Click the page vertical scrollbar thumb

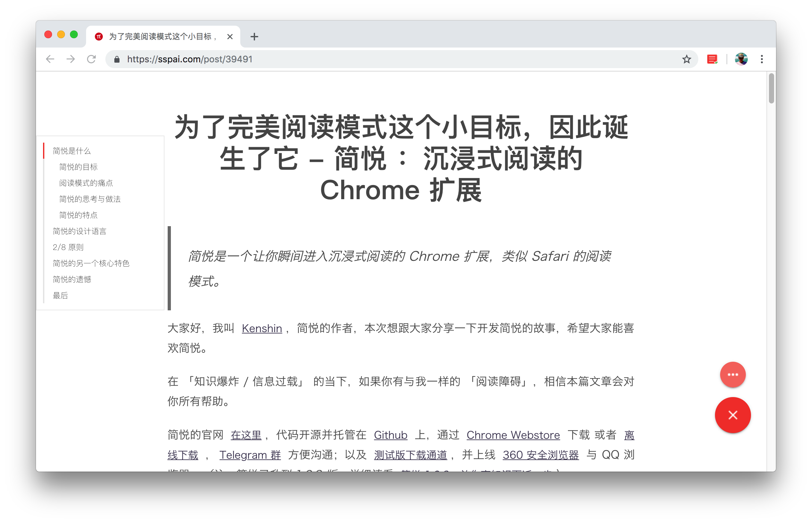click(x=771, y=88)
